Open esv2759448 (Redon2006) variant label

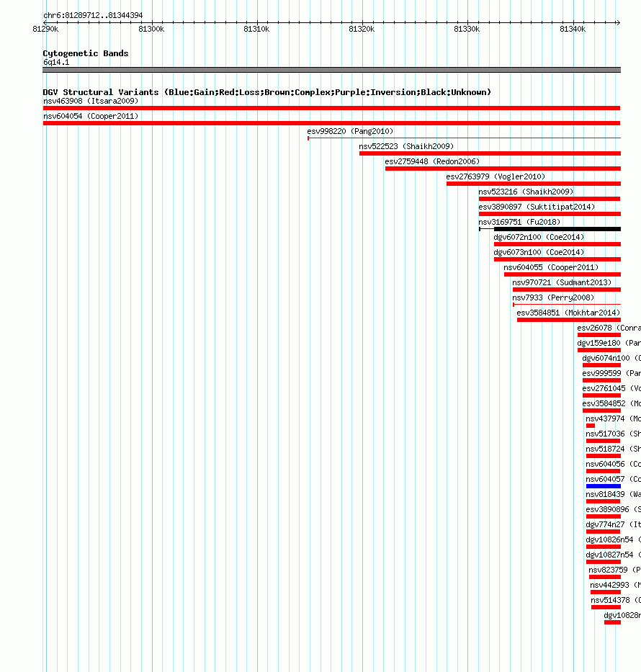[x=432, y=161]
